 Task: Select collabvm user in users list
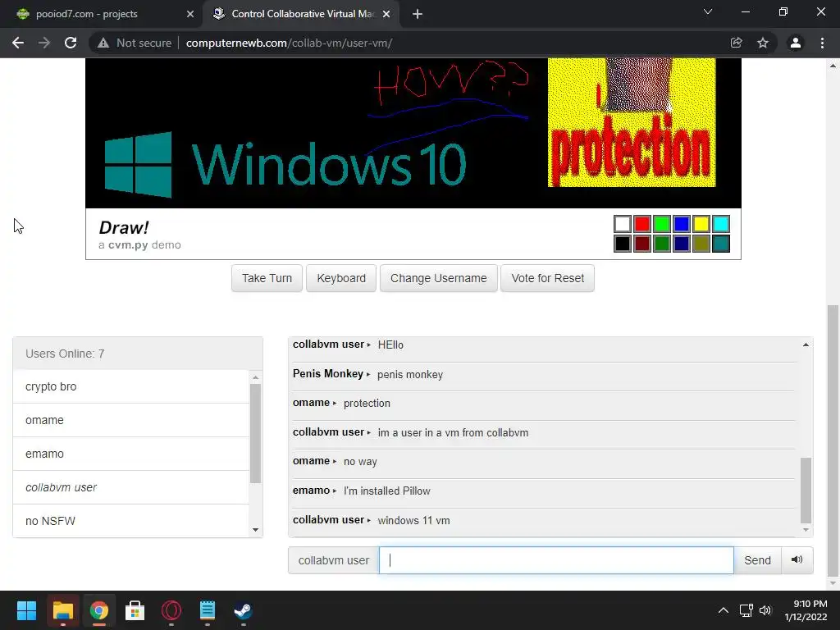pos(131,487)
